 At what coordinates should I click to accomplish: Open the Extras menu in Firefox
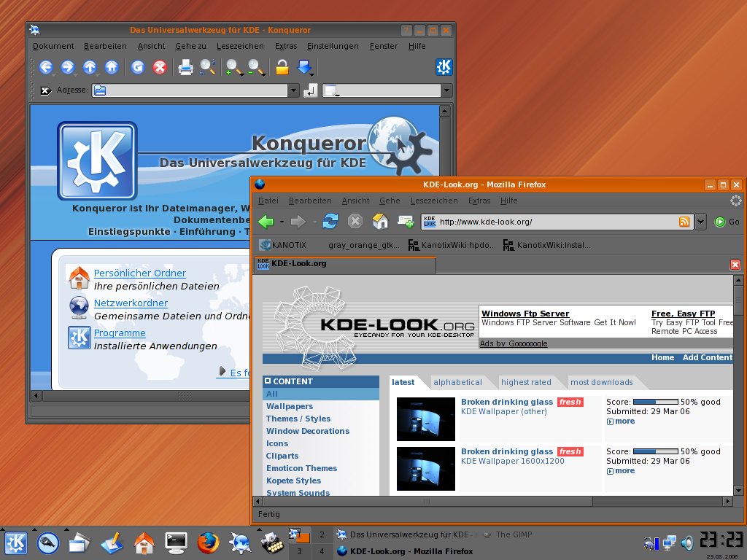click(479, 201)
